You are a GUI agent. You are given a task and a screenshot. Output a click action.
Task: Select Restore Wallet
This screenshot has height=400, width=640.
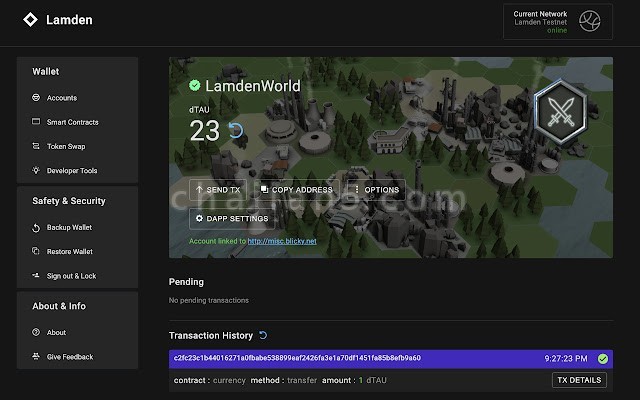click(69, 252)
